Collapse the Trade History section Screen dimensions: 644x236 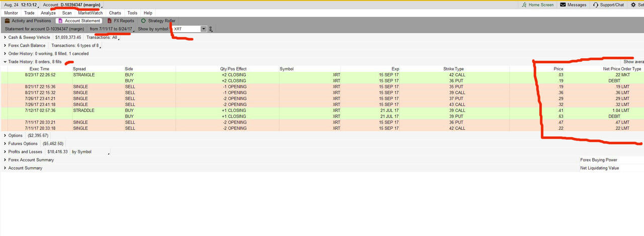coord(5,62)
